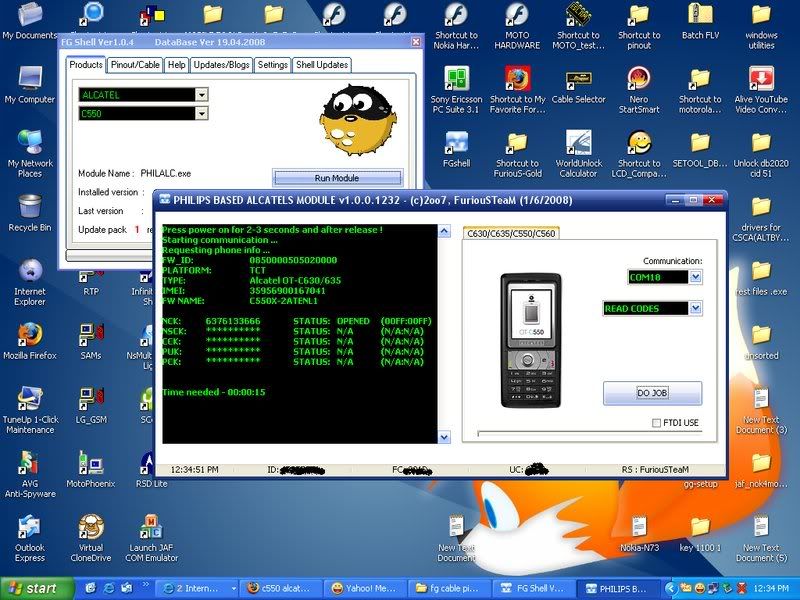Launch Internet Explorer from desktop

click(30, 282)
